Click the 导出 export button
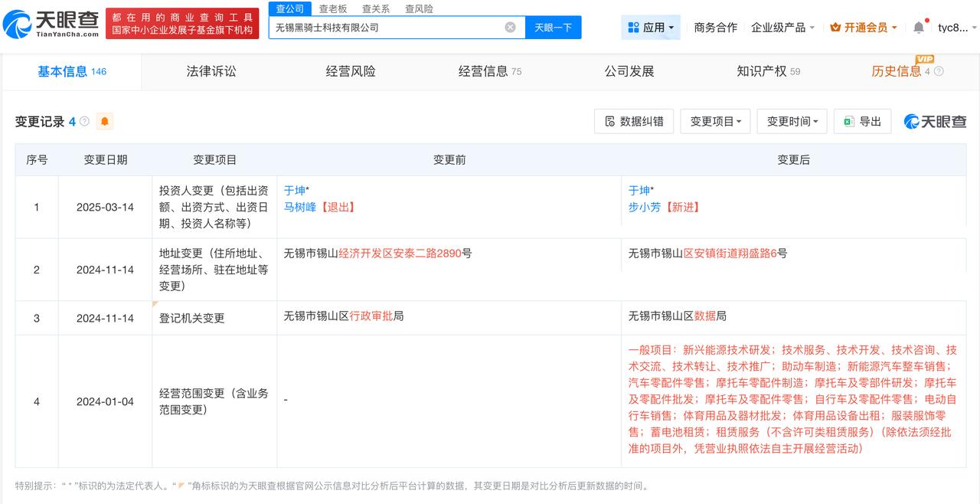This screenshot has height=504, width=980. point(863,121)
